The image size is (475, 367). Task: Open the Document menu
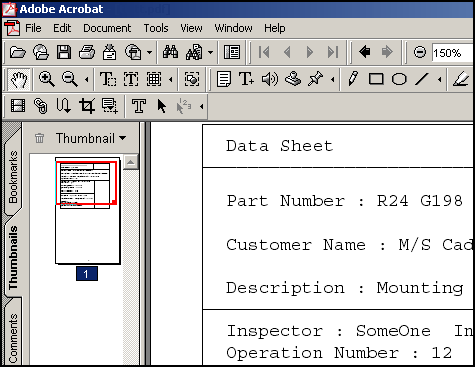[x=107, y=28]
